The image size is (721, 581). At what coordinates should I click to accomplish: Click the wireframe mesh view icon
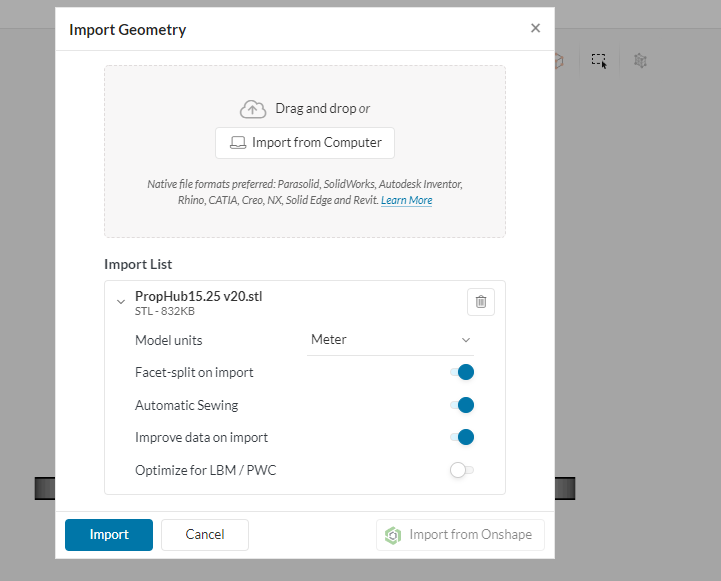[x=640, y=61]
